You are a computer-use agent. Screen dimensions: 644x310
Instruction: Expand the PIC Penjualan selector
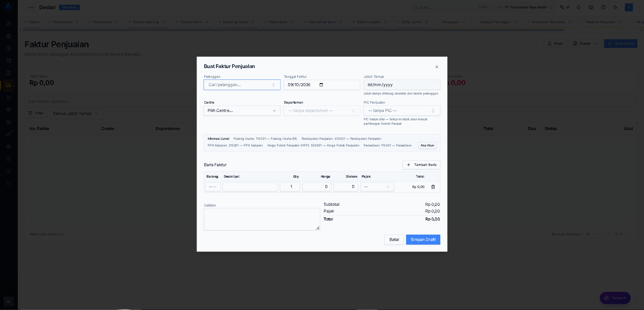point(402,111)
